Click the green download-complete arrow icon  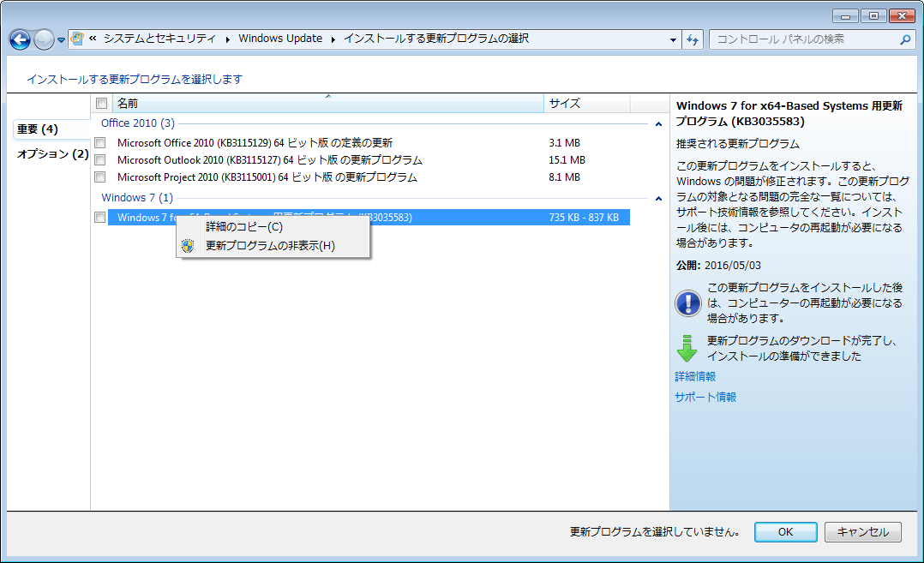point(687,348)
